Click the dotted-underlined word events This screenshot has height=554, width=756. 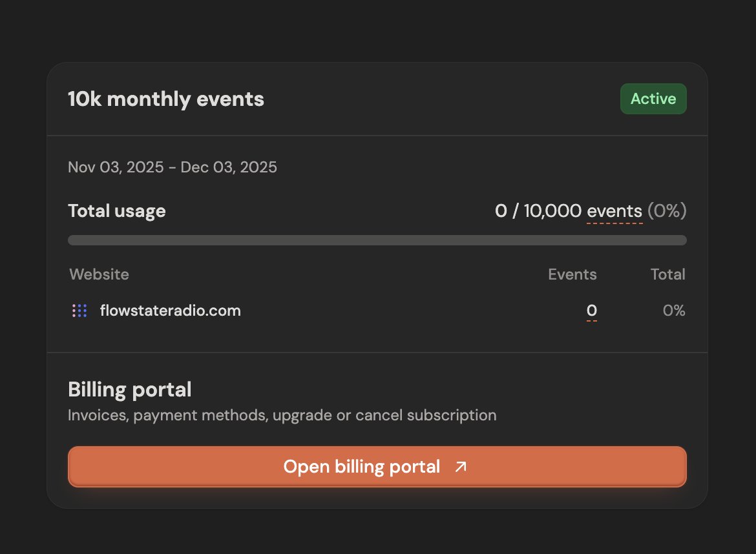pyautogui.click(x=613, y=210)
